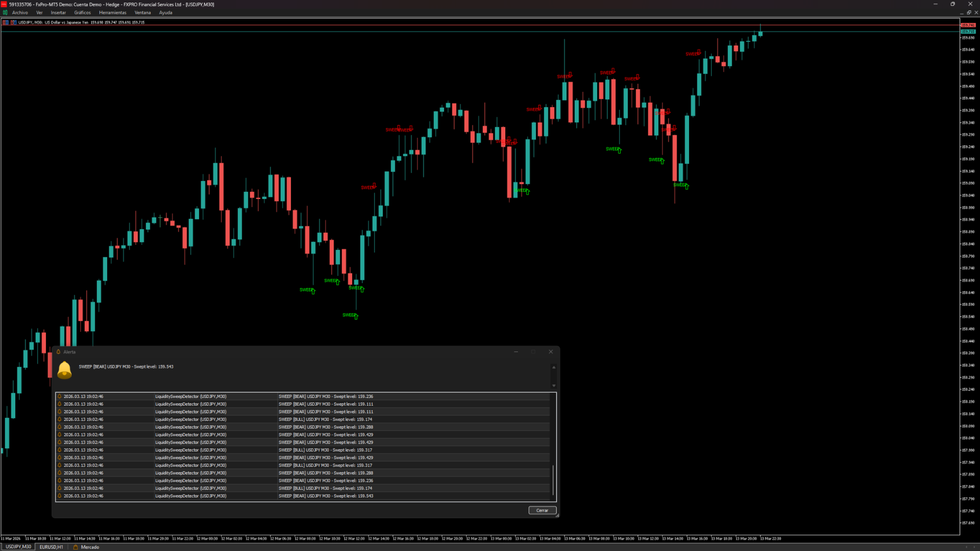Click the topmost green SWEEP arrow marker near 159.19
The image size is (980, 551).
620,151
